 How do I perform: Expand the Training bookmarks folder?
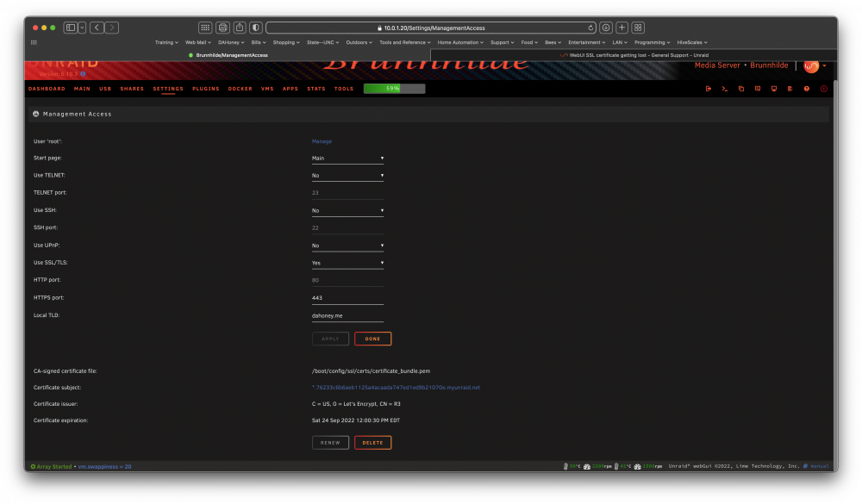pos(166,42)
